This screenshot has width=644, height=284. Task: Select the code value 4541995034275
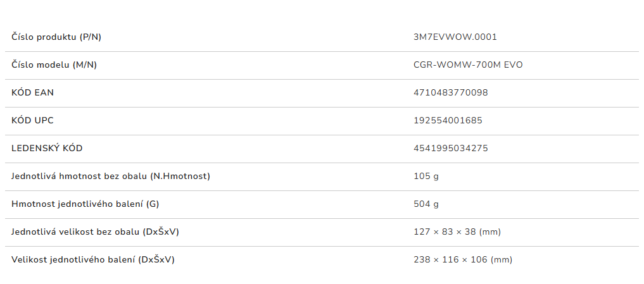pos(450,148)
